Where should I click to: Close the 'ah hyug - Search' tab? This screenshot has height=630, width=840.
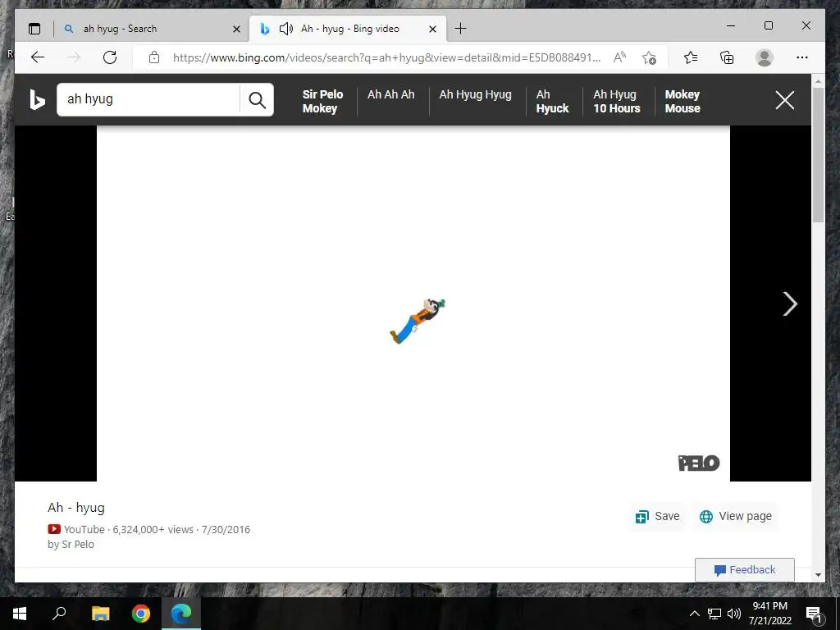pyautogui.click(x=236, y=29)
